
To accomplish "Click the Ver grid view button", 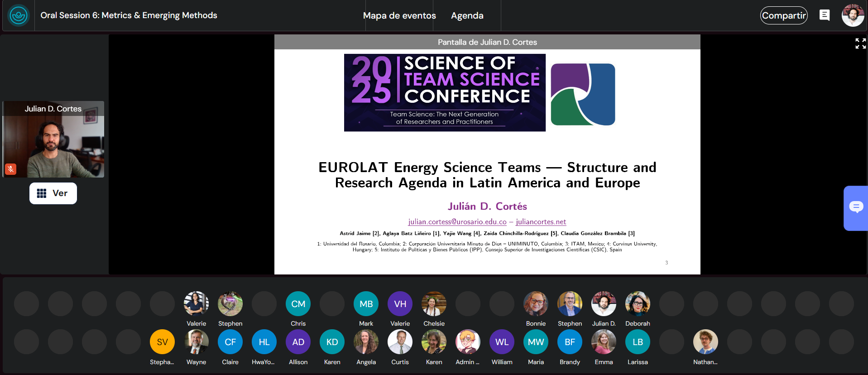I will [53, 193].
